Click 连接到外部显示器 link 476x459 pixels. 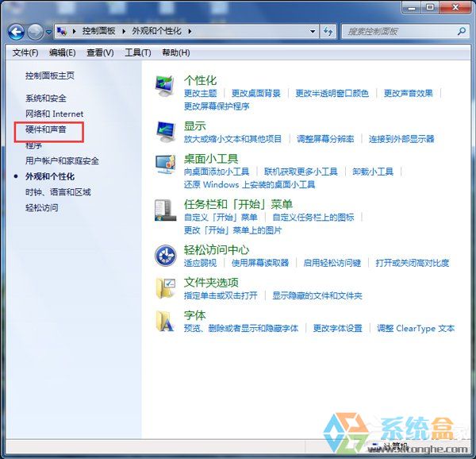point(401,139)
